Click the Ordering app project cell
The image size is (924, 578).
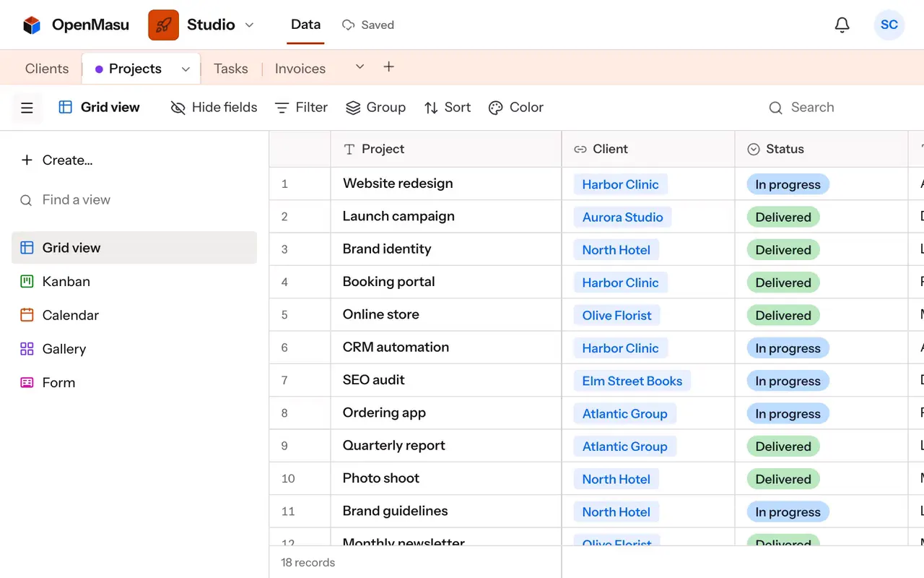[x=446, y=413]
